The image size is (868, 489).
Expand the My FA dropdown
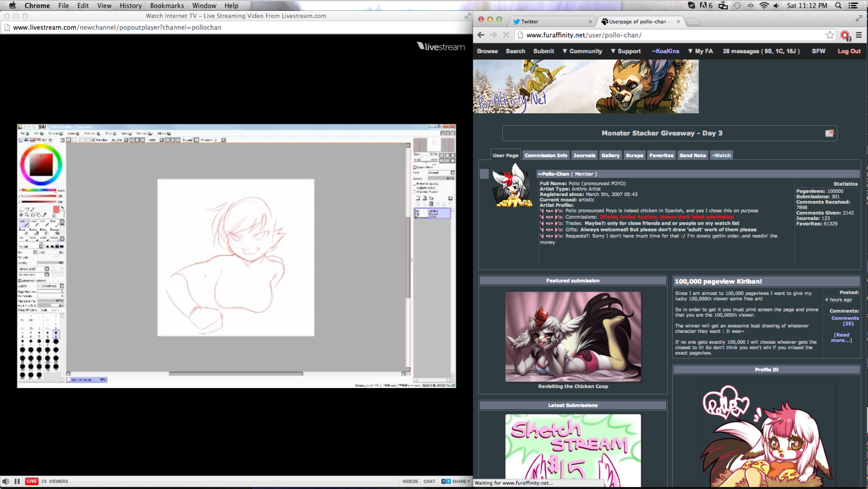(x=700, y=51)
